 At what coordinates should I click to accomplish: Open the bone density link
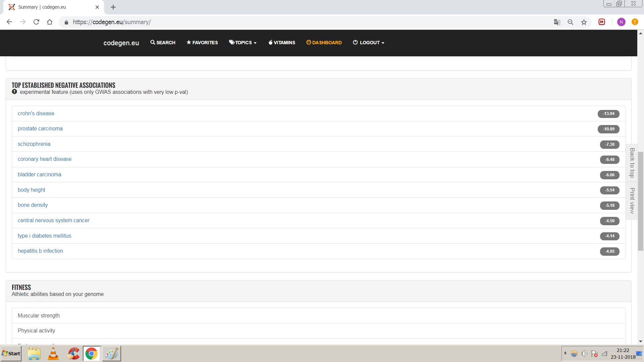(x=33, y=205)
